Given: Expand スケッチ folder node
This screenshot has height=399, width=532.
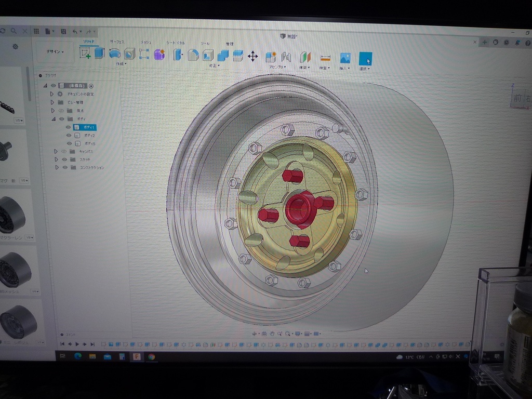Looking at the screenshot, I should [x=56, y=159].
